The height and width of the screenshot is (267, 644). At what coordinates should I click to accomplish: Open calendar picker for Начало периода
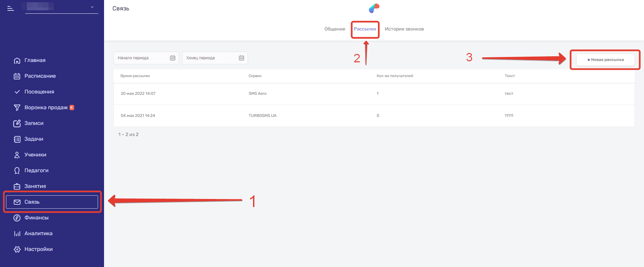[x=172, y=58]
